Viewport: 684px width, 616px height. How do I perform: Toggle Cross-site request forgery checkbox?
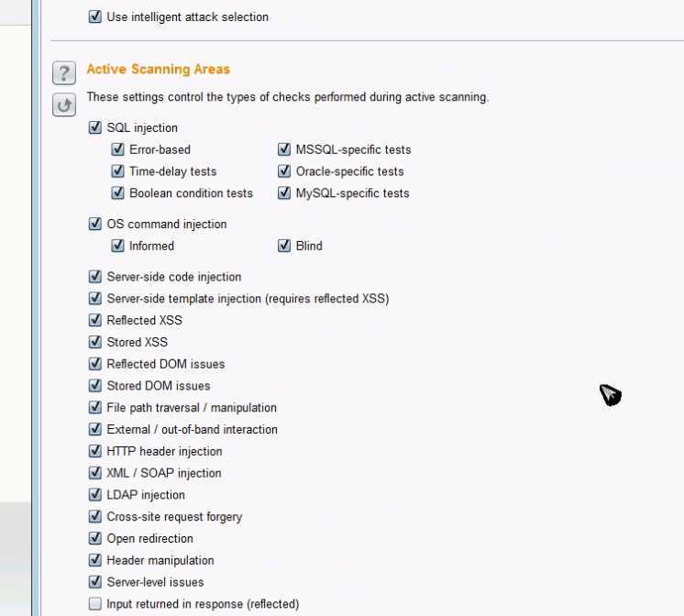pyautogui.click(x=95, y=516)
